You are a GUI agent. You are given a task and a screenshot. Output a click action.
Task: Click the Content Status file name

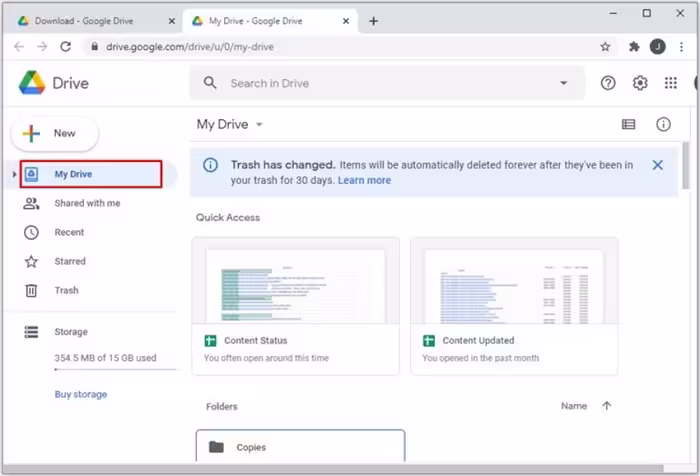click(x=255, y=341)
